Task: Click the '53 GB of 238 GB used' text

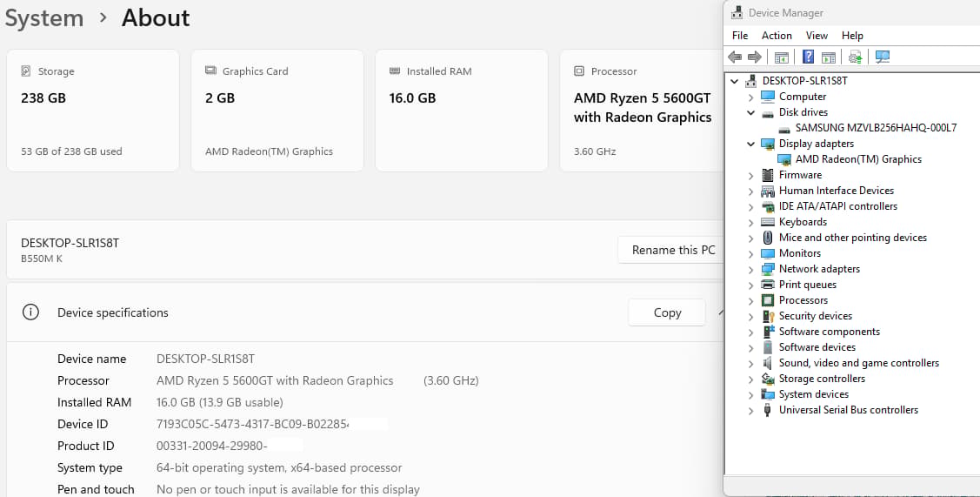Action: click(x=72, y=151)
